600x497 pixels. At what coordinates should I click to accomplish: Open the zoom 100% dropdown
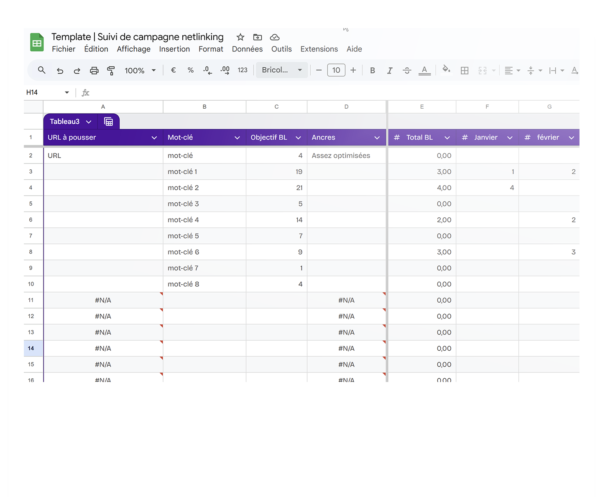(x=139, y=71)
